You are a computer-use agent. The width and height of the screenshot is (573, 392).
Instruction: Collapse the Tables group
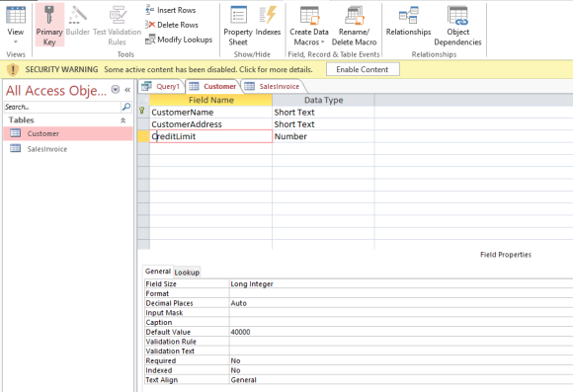123,120
